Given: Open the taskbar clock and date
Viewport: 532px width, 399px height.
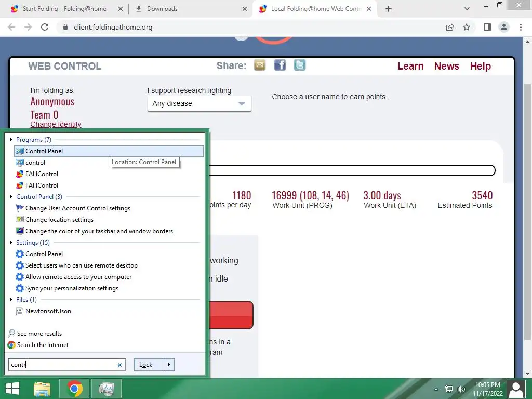Looking at the screenshot, I should [x=487, y=389].
